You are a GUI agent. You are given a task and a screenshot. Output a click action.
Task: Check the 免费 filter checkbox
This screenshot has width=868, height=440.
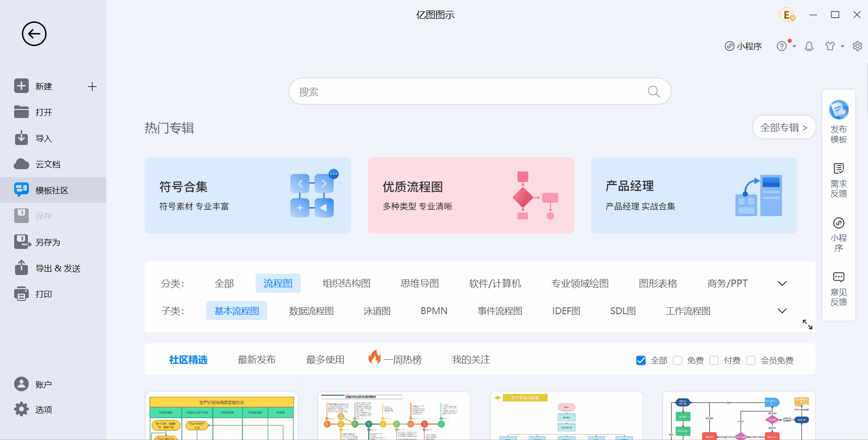[678, 360]
